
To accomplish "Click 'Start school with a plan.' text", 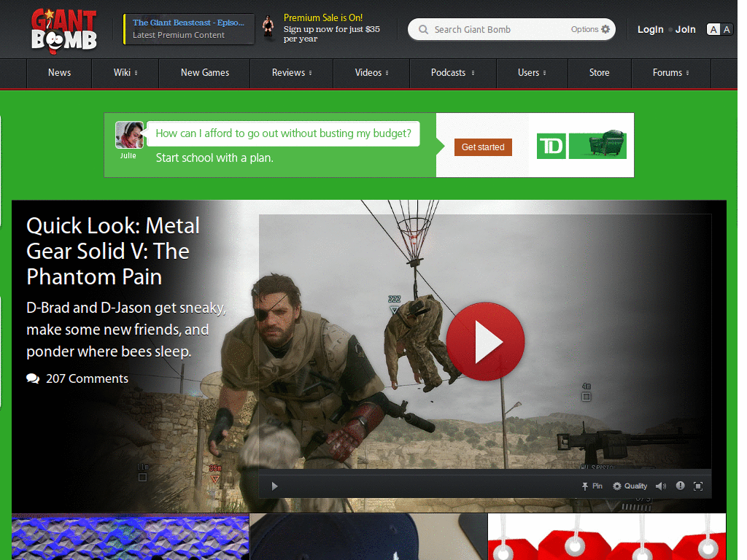I will point(214,158).
